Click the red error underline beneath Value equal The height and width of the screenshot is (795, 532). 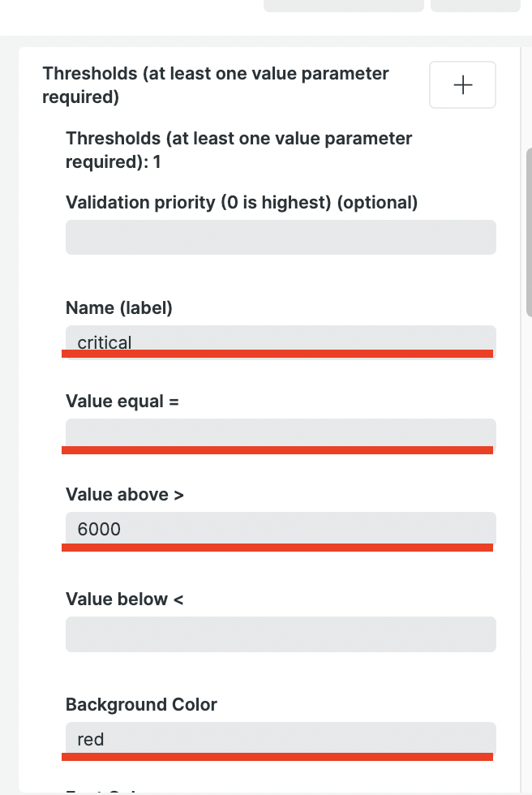[277, 449]
